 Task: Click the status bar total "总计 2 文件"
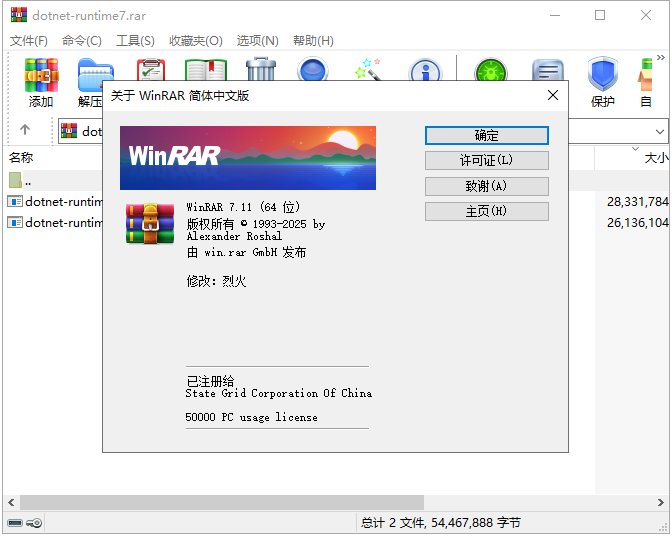pyautogui.click(x=441, y=523)
